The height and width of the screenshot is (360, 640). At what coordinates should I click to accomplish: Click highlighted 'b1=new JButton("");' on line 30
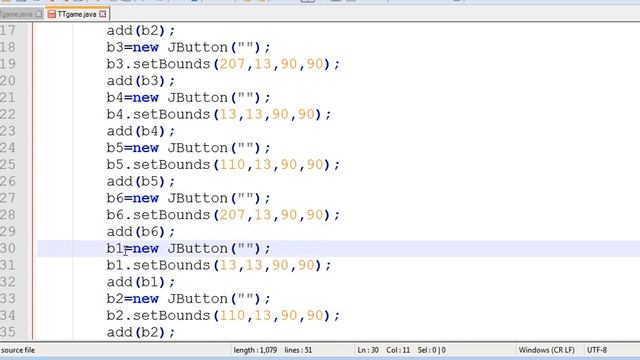click(188, 248)
